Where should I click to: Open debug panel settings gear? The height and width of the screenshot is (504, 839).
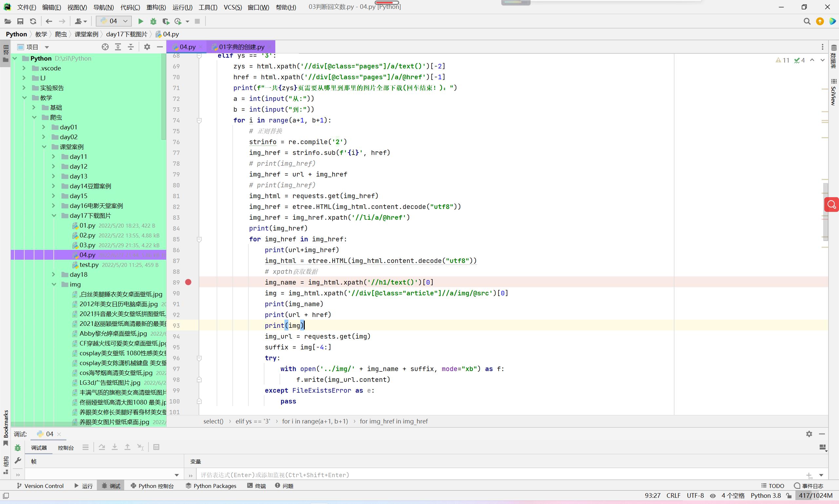pos(809,434)
